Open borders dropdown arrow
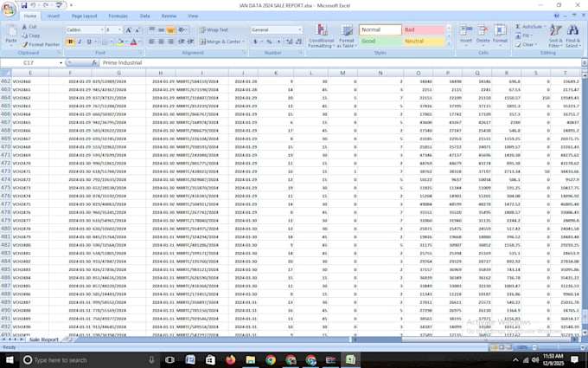This screenshot has height=368, width=588. click(112, 42)
